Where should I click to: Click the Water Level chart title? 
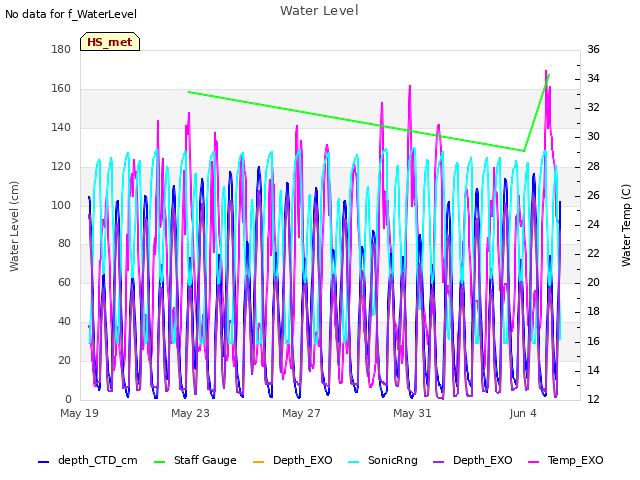point(319,11)
